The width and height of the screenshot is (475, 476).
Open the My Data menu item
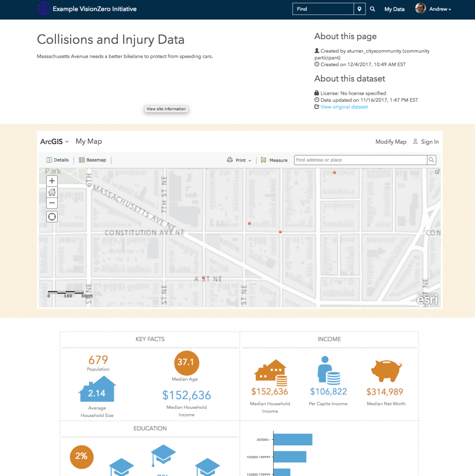[x=395, y=9]
